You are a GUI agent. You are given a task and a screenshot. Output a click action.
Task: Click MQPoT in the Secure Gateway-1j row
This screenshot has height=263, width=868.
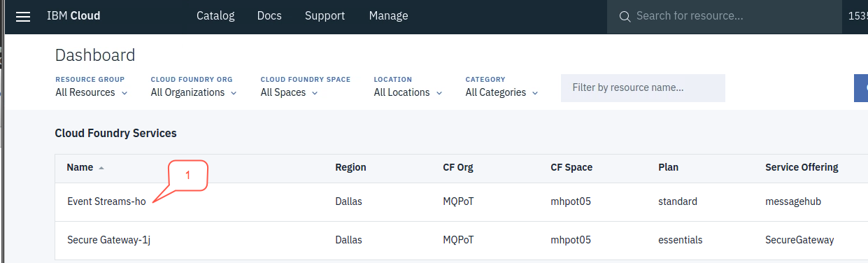click(458, 240)
